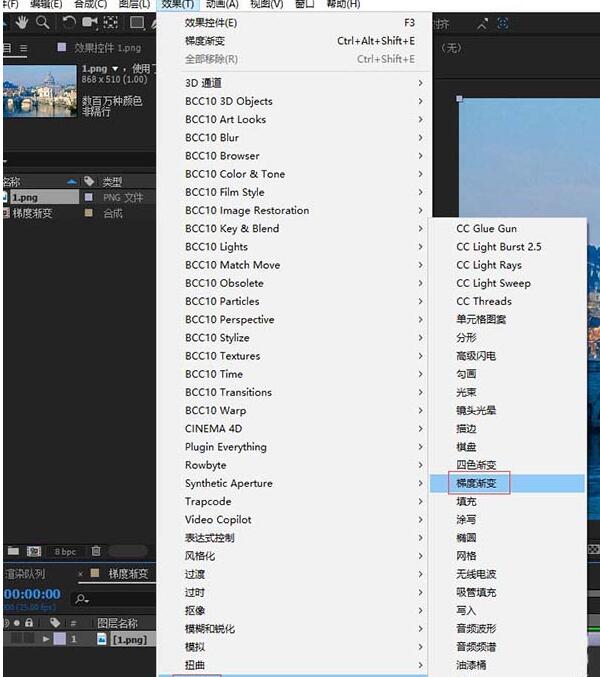
Task: Click the purple label of PNG 文件 row
Action: [88, 197]
